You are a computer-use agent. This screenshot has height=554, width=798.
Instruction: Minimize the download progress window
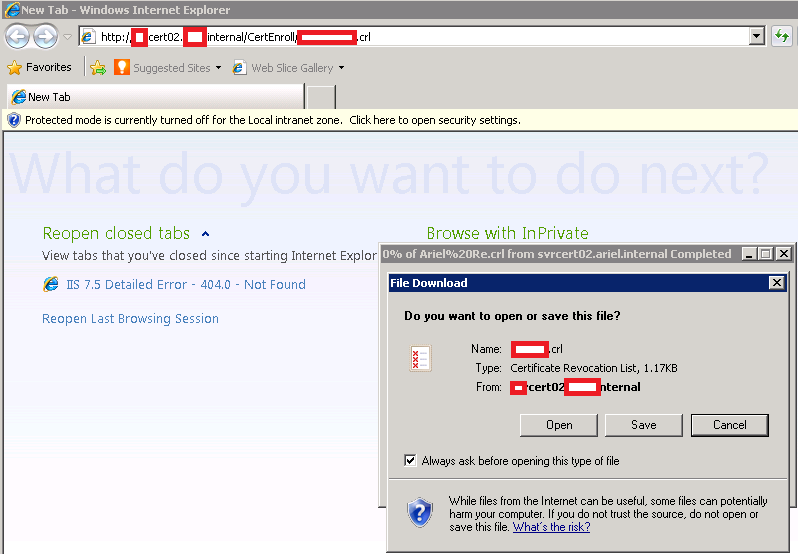[x=748, y=253]
